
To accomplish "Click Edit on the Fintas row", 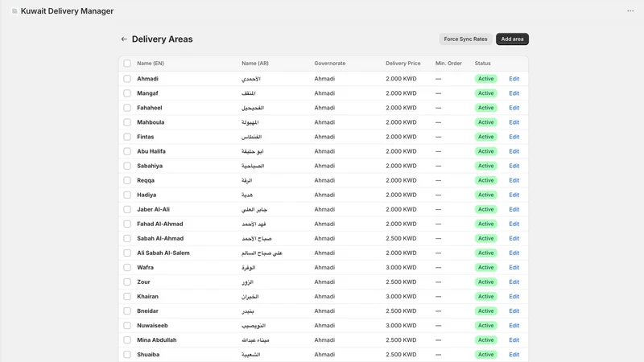I will point(514,137).
